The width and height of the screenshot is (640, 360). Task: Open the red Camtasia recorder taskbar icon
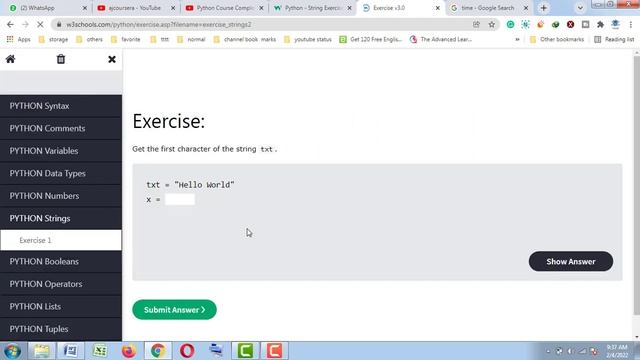[274, 351]
